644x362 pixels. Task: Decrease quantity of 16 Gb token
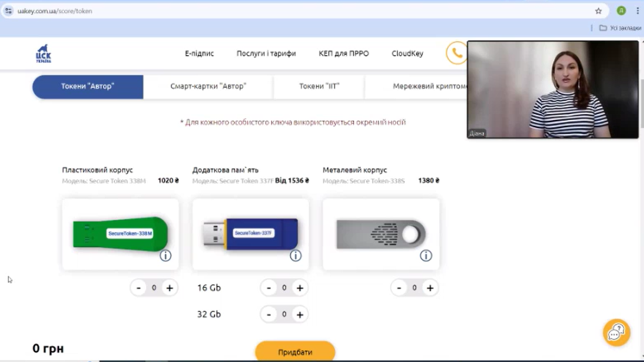(x=269, y=288)
